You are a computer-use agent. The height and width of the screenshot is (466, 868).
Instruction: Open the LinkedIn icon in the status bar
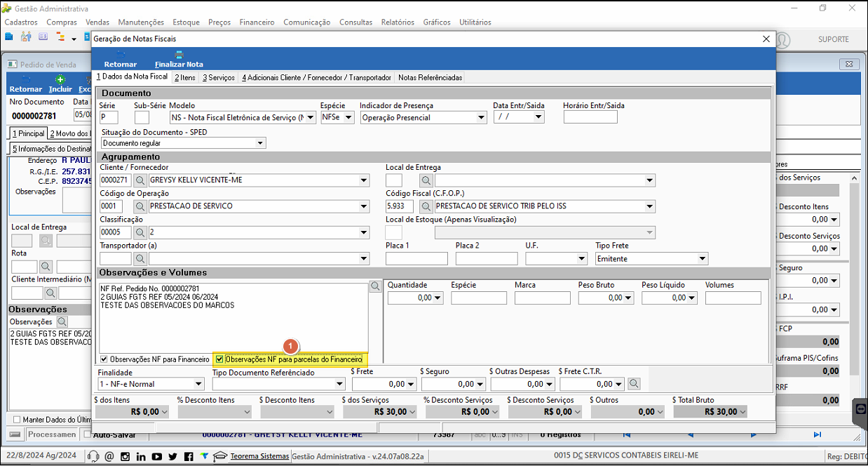pos(141,456)
